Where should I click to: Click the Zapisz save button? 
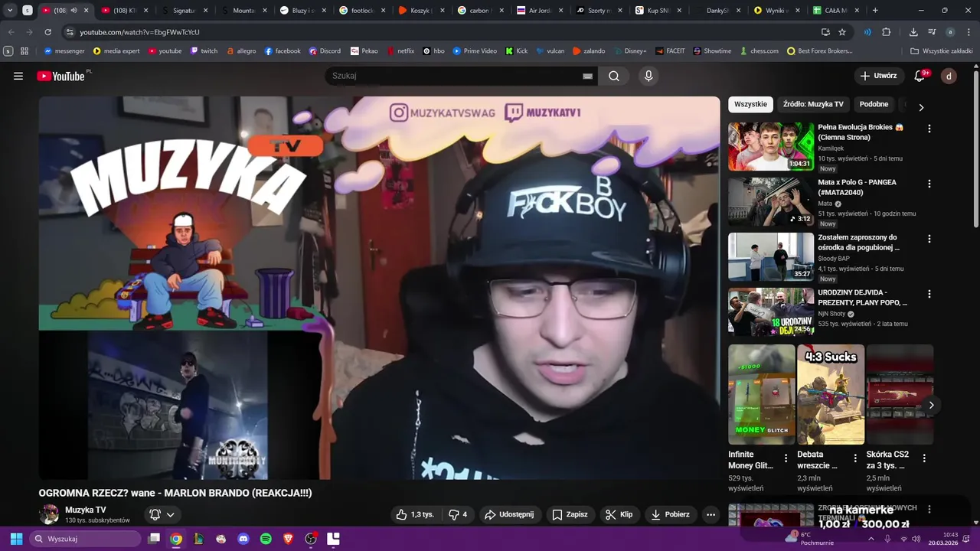[570, 514]
